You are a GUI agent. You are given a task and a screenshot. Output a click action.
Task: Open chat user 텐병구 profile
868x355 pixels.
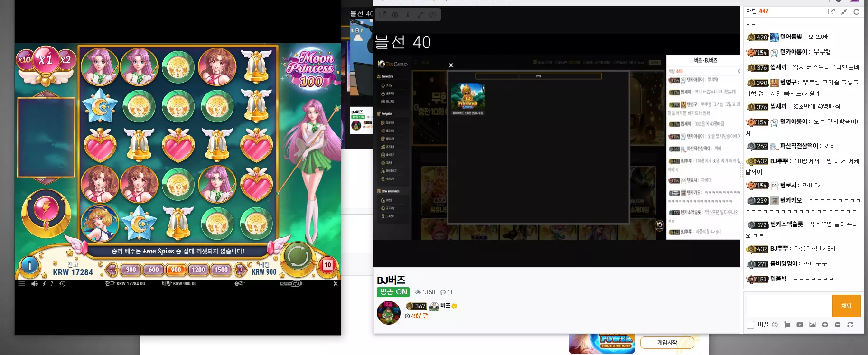788,83
